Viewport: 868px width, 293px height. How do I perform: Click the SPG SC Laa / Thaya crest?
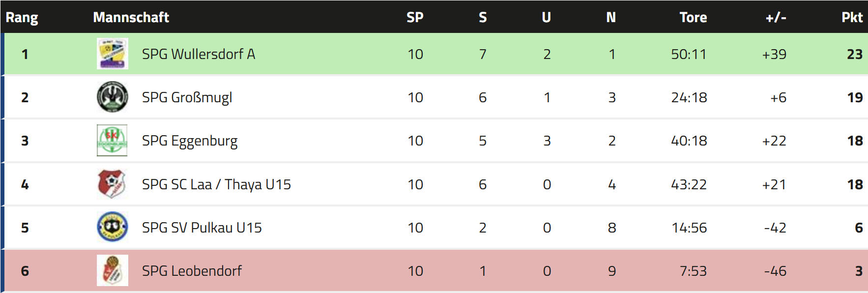coord(112,184)
